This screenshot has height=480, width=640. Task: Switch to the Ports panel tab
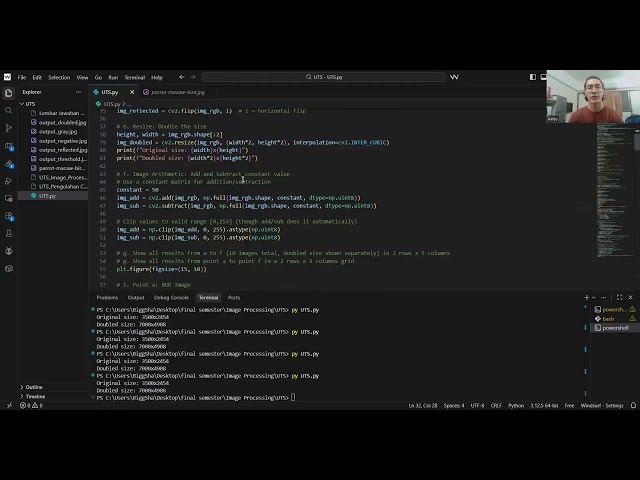point(234,298)
